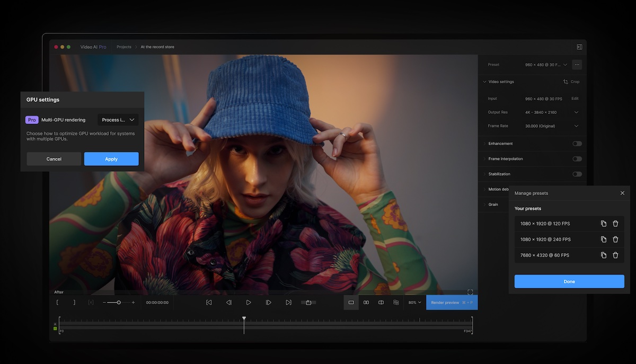Select the single preview view icon
Viewport: 636px width, 364px height.
click(351, 302)
